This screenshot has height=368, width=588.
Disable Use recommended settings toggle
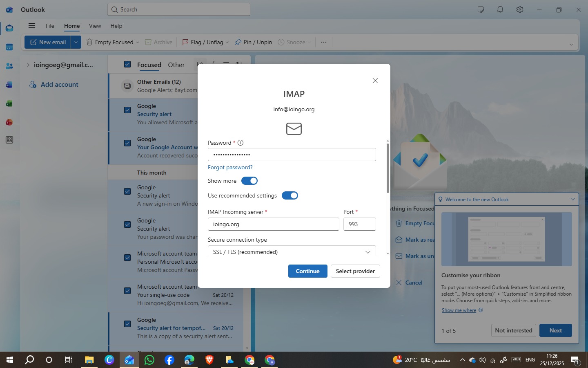click(290, 195)
